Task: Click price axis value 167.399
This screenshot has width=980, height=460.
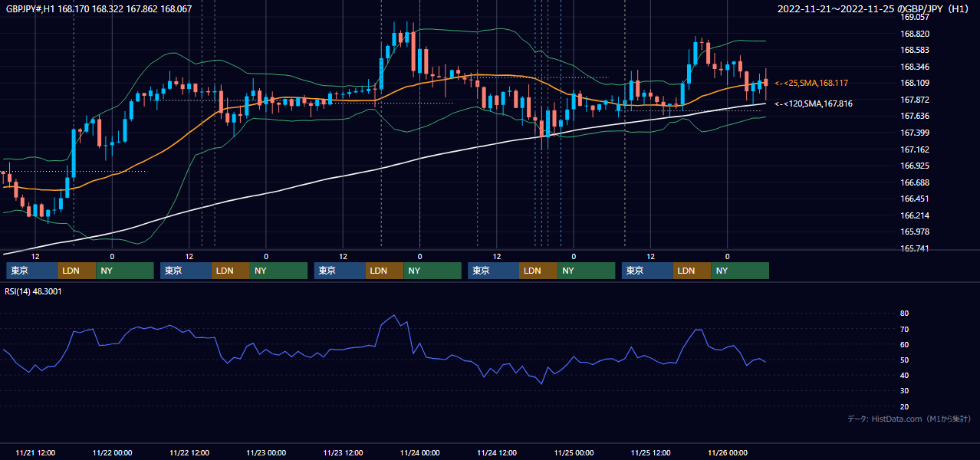Action: 915,133
